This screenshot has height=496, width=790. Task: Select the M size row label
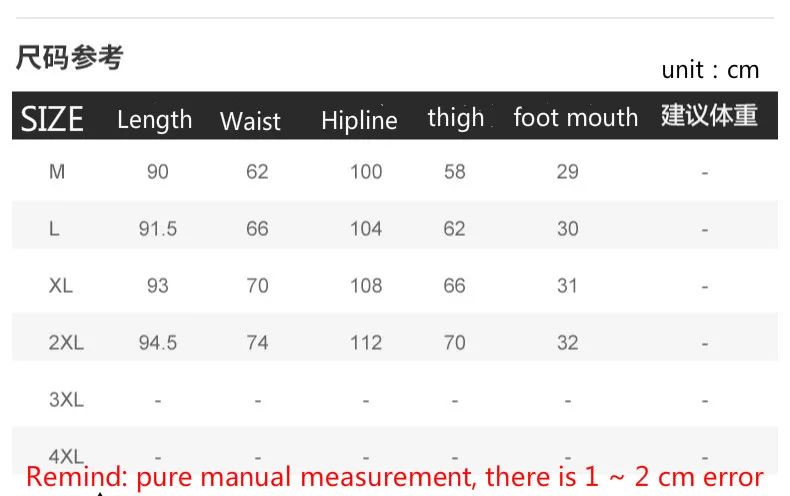[x=57, y=172]
